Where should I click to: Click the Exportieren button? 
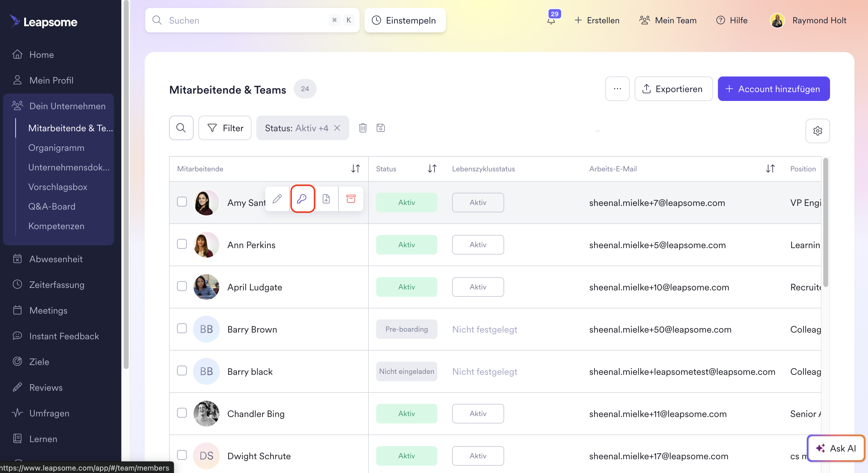tap(673, 89)
